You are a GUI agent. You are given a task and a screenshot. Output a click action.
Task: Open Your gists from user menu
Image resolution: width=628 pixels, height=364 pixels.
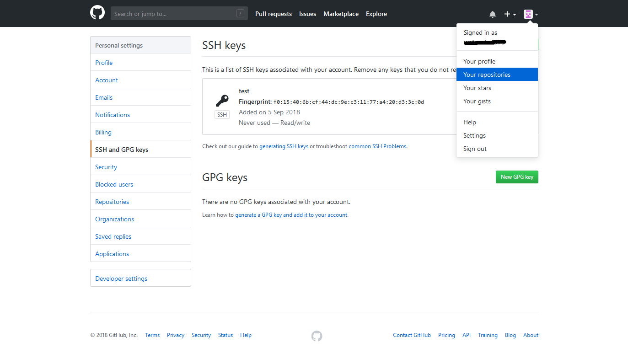477,101
